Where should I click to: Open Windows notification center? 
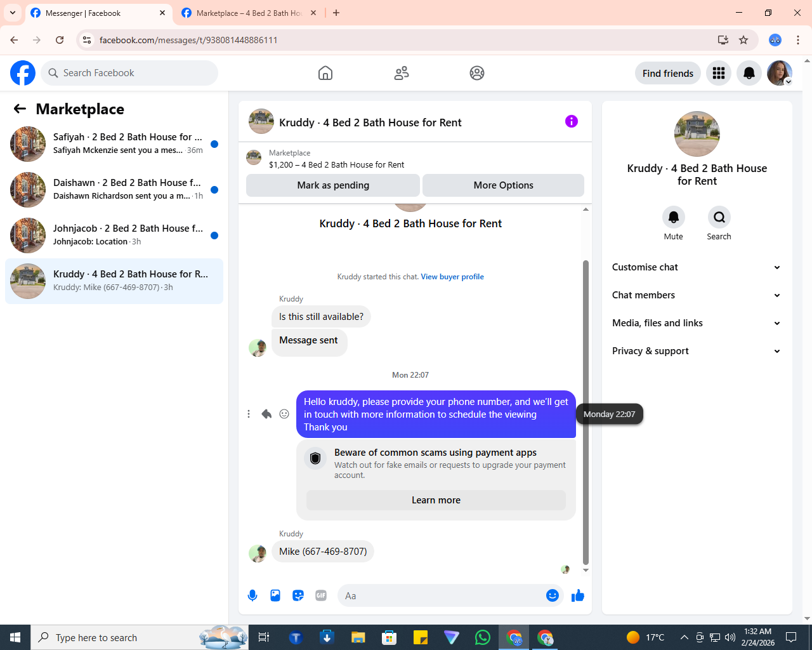coord(791,637)
